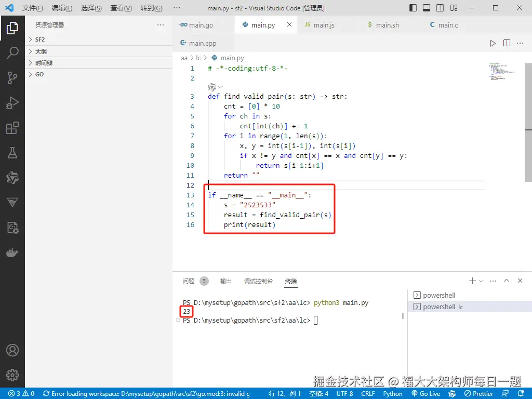Open the 编辑(E) menu

62,8
